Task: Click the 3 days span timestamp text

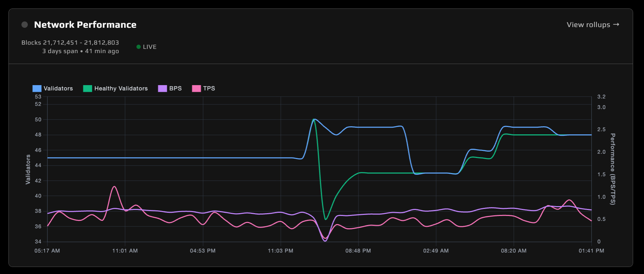Action: point(81,51)
